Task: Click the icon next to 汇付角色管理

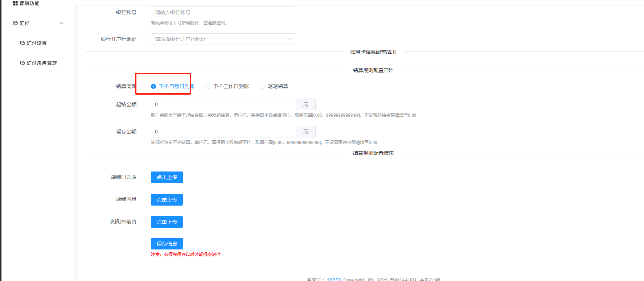Action: pos(22,63)
